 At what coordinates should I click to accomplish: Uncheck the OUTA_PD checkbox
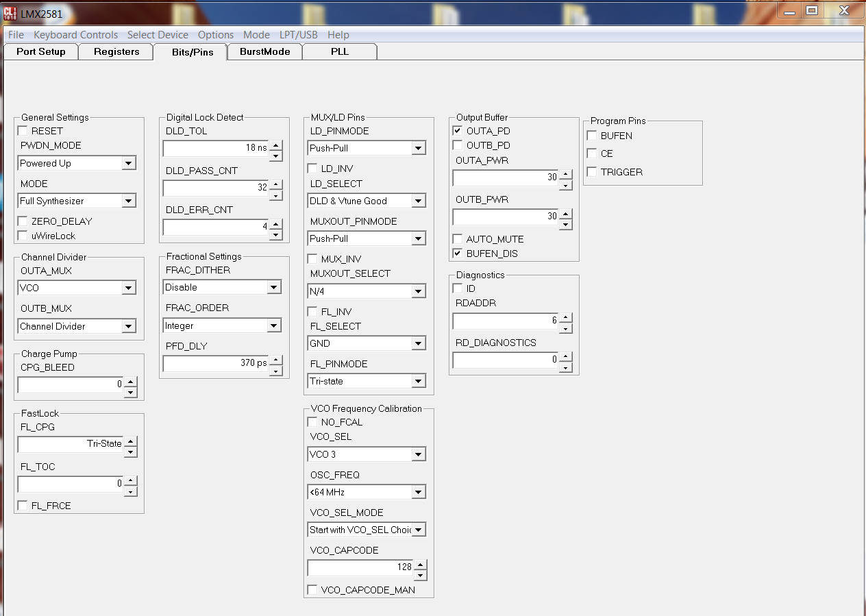click(458, 131)
